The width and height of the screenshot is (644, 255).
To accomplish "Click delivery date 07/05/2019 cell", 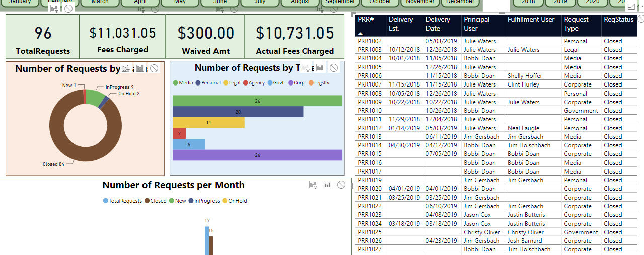I will [441, 154].
